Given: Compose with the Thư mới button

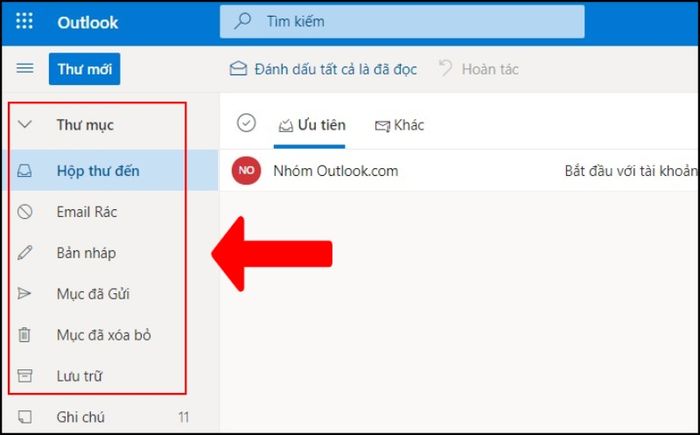Looking at the screenshot, I should coord(84,69).
